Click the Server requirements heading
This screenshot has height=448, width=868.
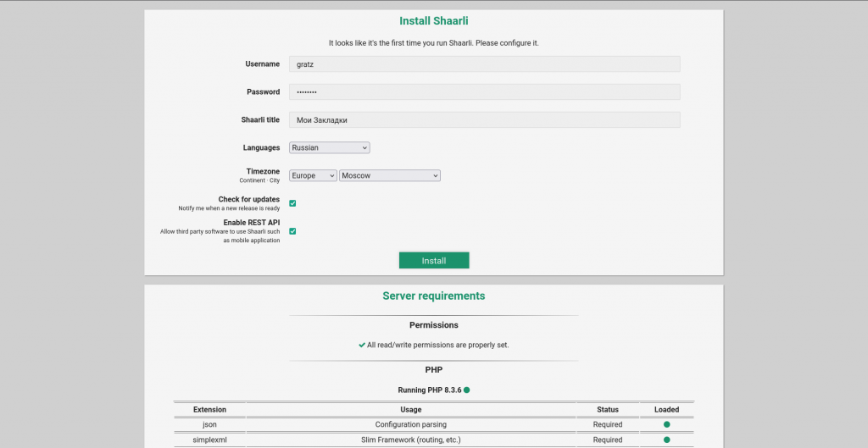[434, 296]
